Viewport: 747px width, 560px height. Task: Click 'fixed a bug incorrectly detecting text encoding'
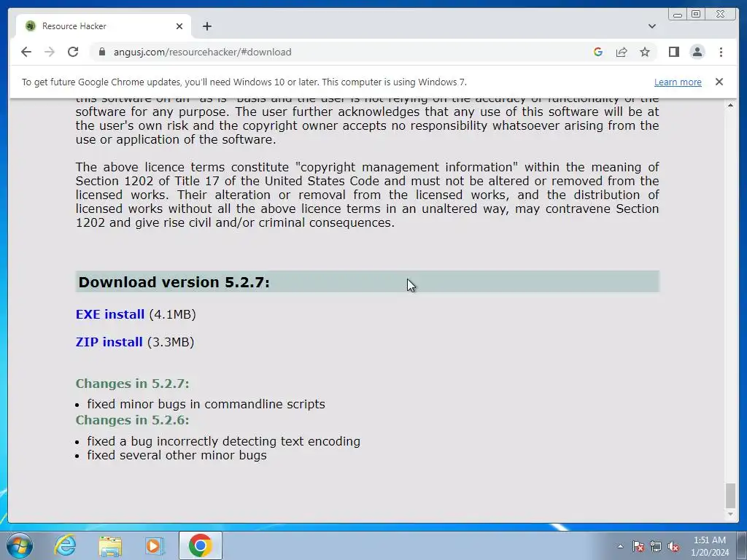click(223, 441)
